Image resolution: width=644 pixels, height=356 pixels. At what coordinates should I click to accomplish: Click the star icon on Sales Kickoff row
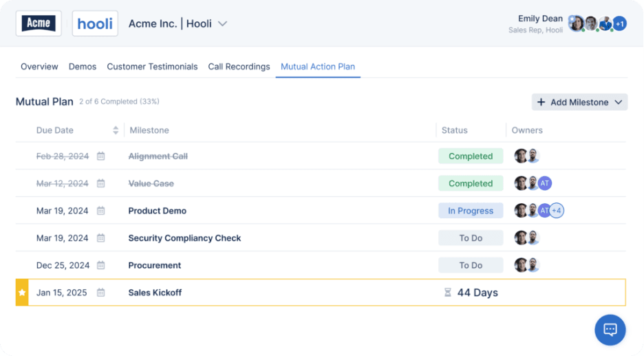(22, 292)
